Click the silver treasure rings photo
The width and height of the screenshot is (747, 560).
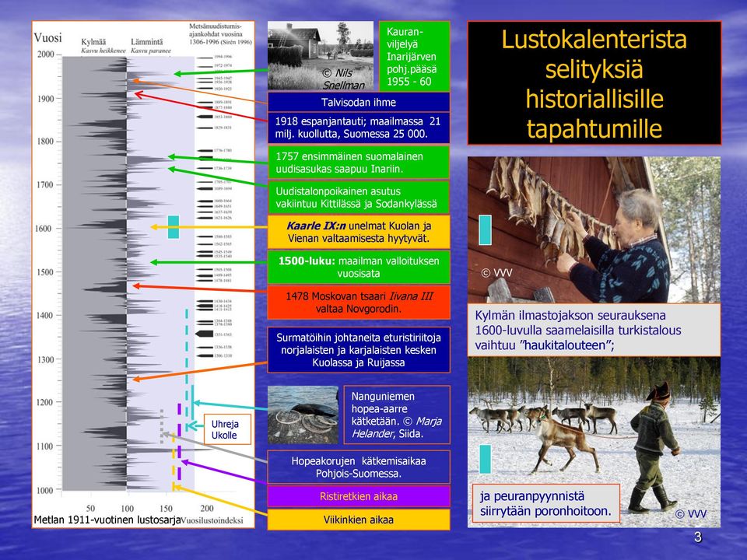tap(303, 415)
